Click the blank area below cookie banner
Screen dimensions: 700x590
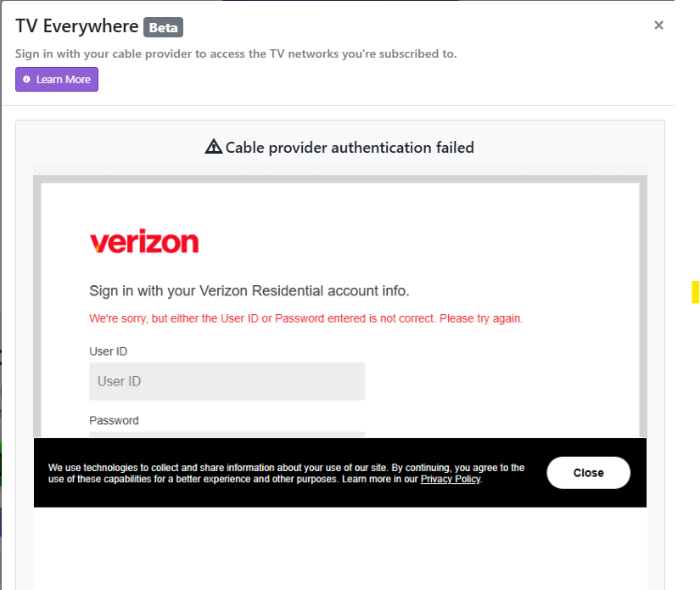(340, 548)
